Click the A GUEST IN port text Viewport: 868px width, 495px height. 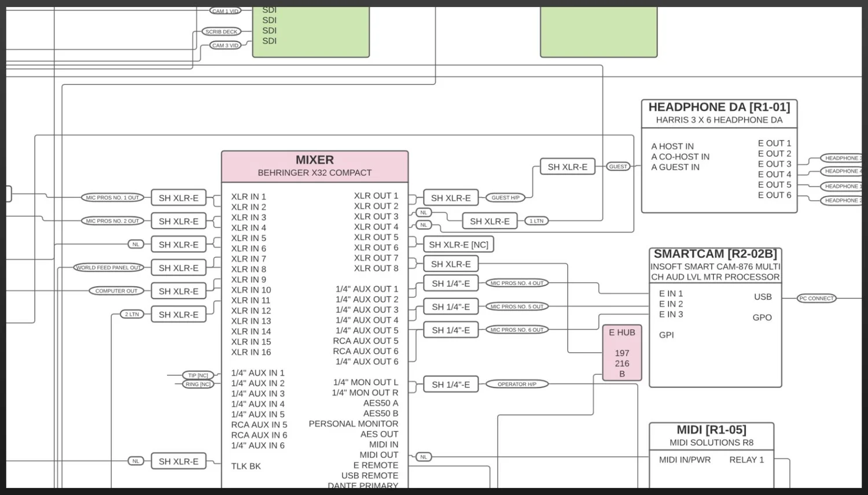point(675,167)
